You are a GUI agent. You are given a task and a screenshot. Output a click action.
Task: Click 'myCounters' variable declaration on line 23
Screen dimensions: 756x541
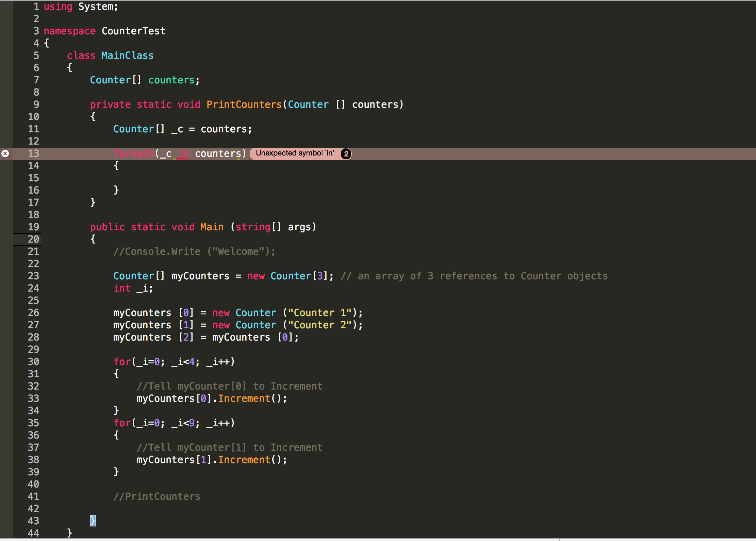pyautogui.click(x=200, y=276)
